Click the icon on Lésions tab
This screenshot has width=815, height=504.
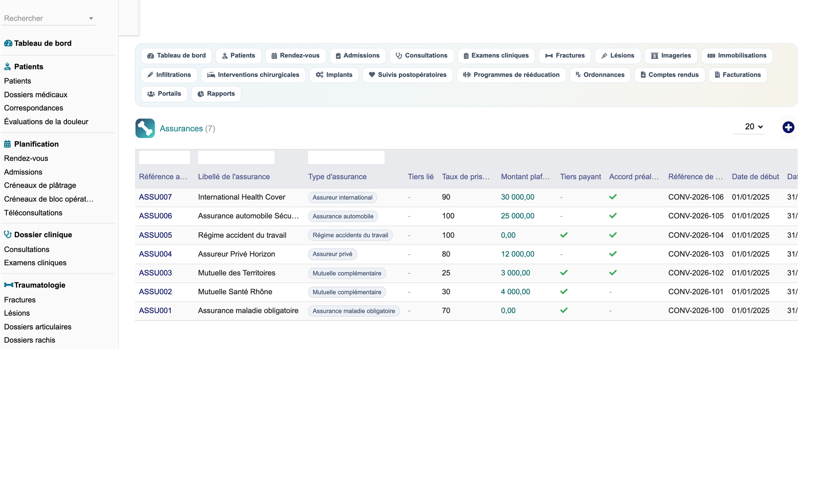(x=604, y=56)
